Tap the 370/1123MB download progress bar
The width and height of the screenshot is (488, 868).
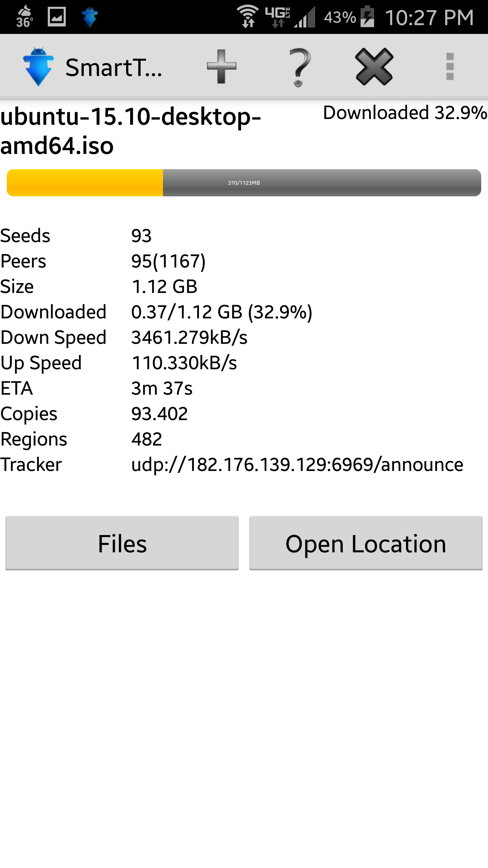[x=244, y=183]
